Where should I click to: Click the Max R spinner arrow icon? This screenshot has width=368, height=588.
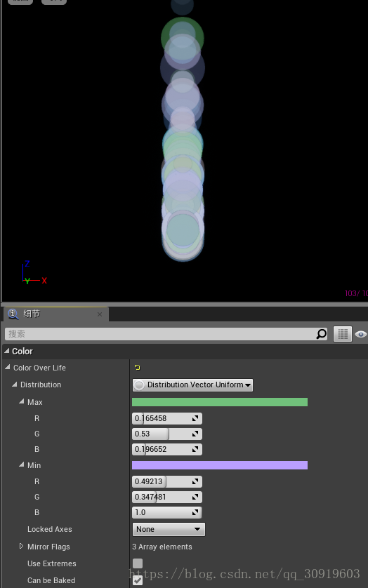pyautogui.click(x=195, y=418)
